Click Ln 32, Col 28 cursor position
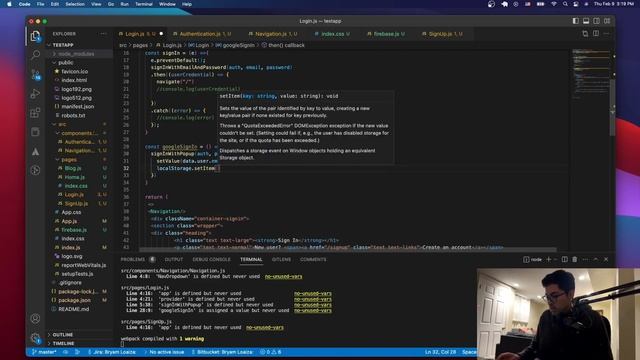Screen dimensions: 640x360 [x=440, y=352]
